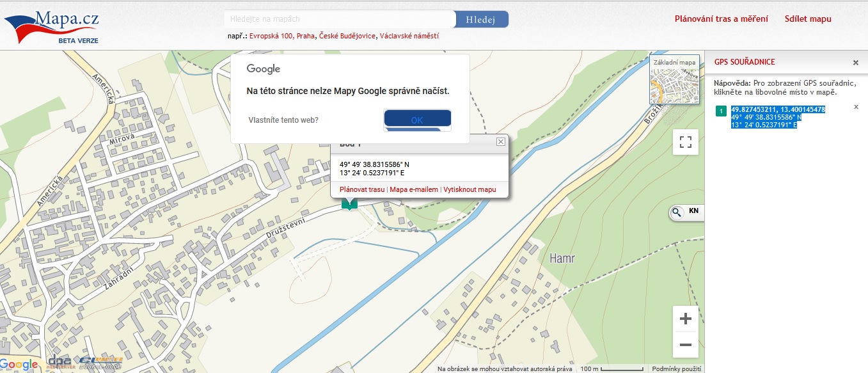Click the Praha example link
This screenshot has height=373, width=868.
[306, 36]
